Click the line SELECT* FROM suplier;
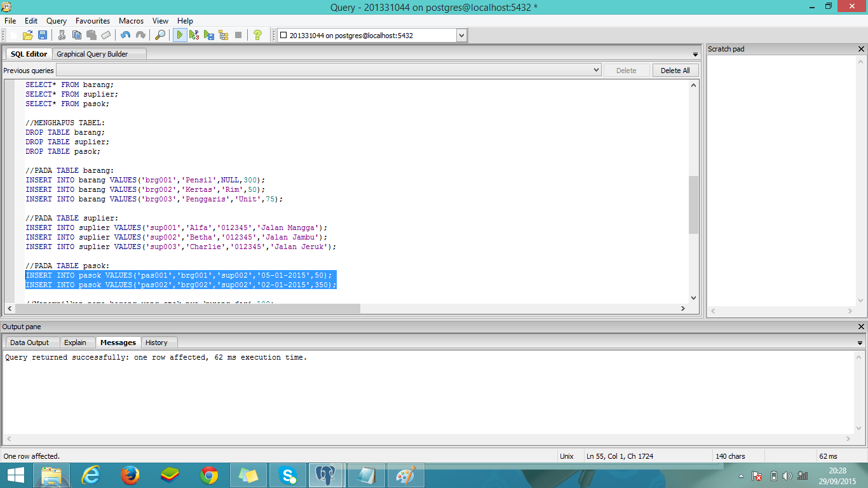This screenshot has width=868, height=488. click(72, 94)
